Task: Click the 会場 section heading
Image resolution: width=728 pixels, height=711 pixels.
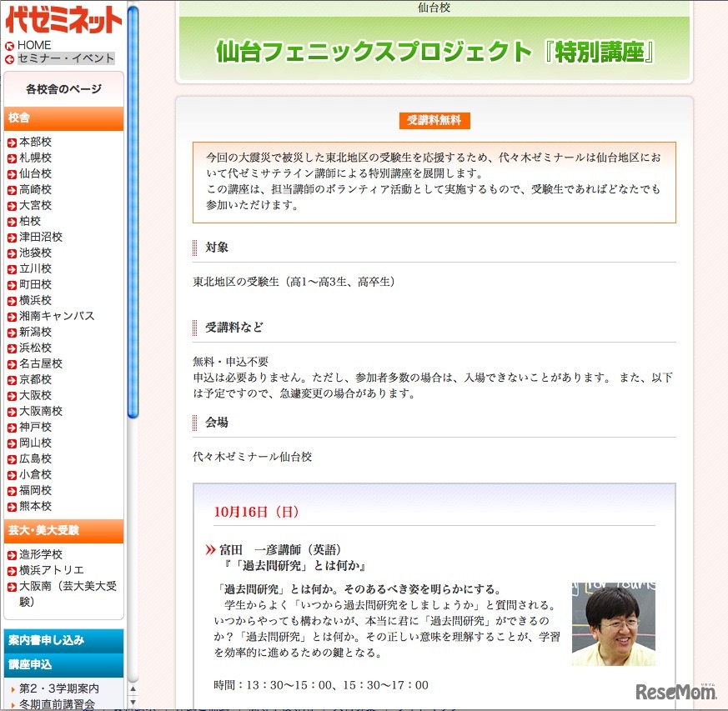Action: coord(217,423)
